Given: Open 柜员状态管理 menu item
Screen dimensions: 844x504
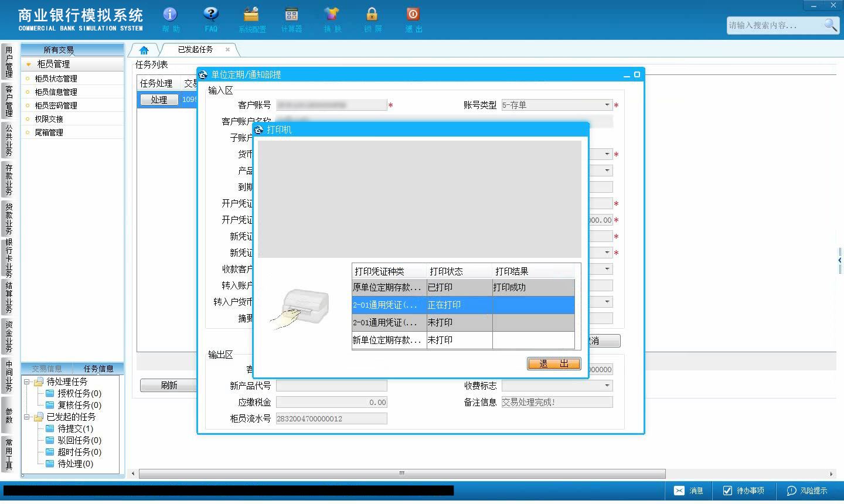Looking at the screenshot, I should click(56, 79).
